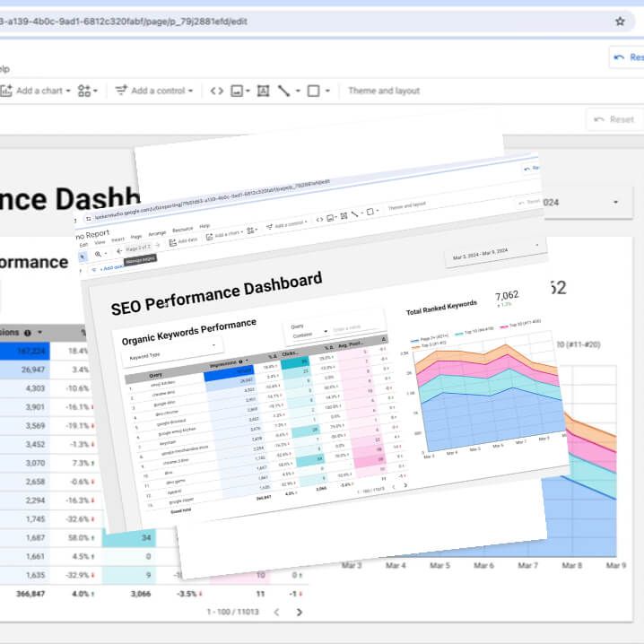Image resolution: width=644 pixels, height=644 pixels.
Task: Click Add a control in tilted screenshot toolbar
Action: click(287, 225)
